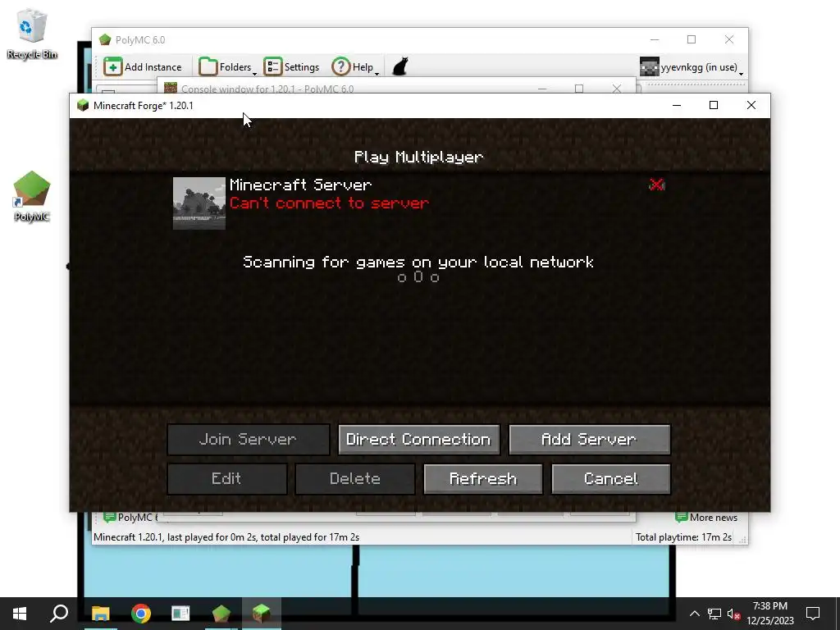Select the Minecraft Server list entry

[x=419, y=203]
